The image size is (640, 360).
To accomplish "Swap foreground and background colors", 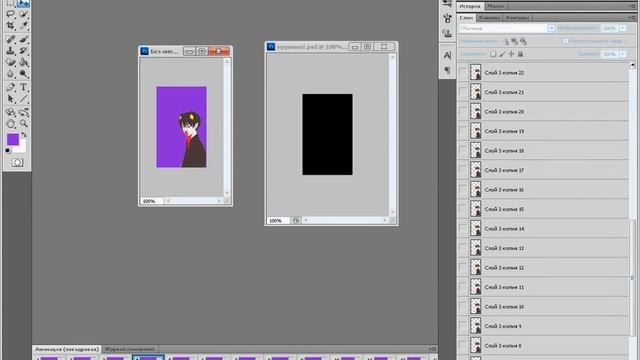I will pyautogui.click(x=24, y=135).
